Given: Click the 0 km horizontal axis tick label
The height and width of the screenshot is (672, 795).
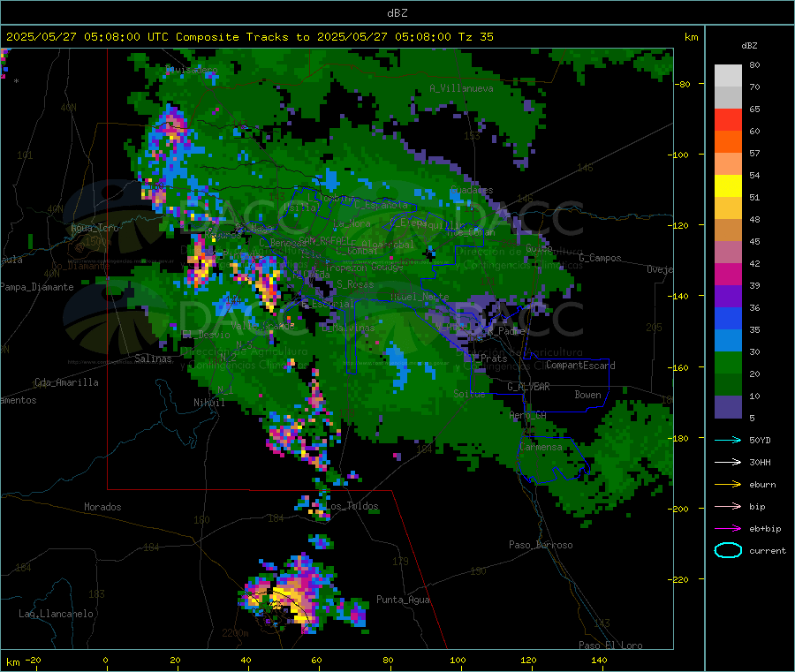Looking at the screenshot, I should (x=105, y=660).
